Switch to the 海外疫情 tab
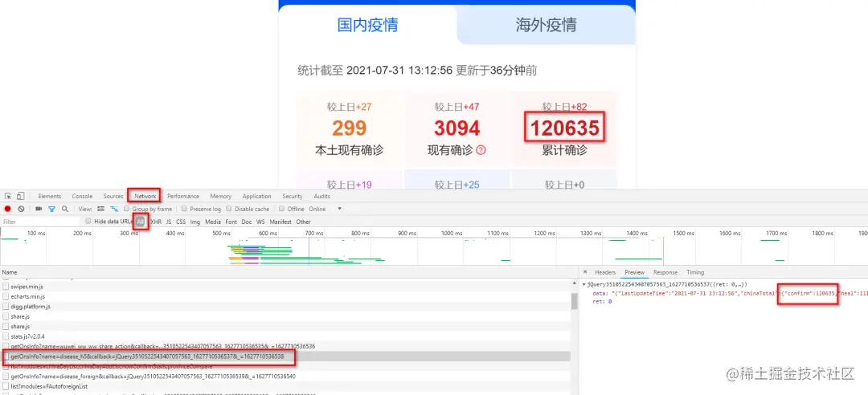This screenshot has width=868, height=395. coord(546,25)
